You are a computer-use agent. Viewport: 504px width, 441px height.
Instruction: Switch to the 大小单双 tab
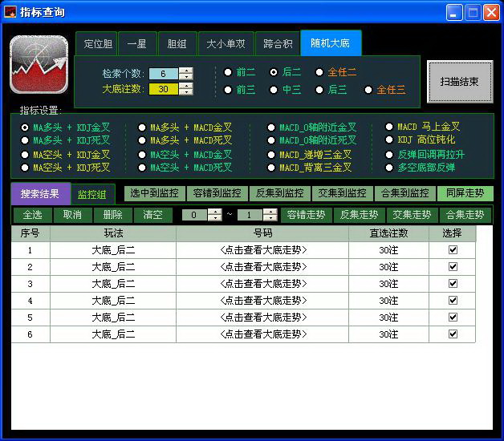click(x=226, y=43)
